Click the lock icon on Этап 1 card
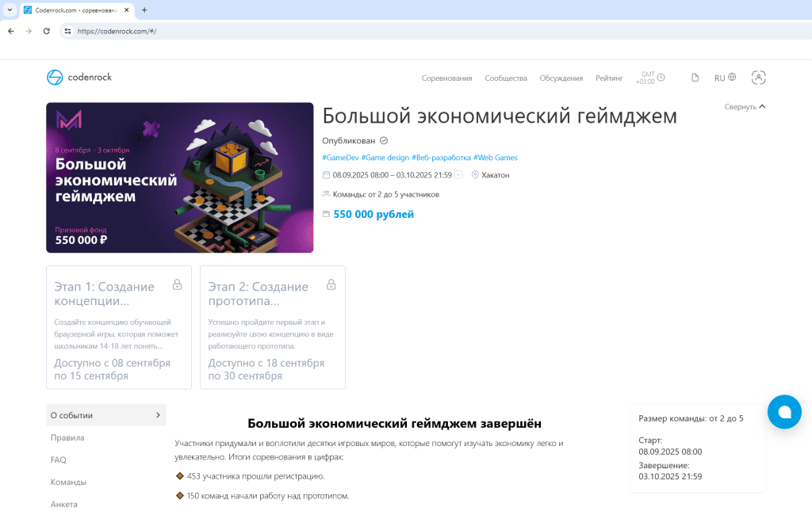812x511 pixels. 177,284
